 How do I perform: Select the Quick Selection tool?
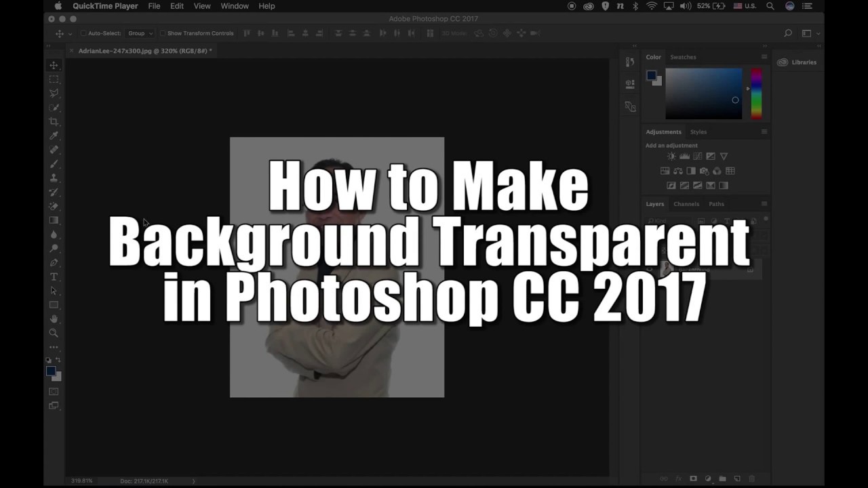coord(54,108)
